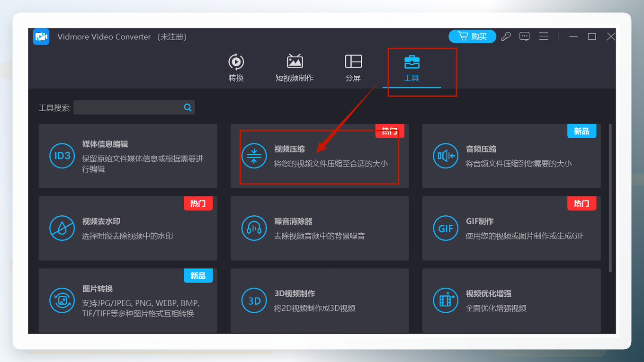
Task: Click the 热门 badge on 视频去水印
Action: coord(198,203)
